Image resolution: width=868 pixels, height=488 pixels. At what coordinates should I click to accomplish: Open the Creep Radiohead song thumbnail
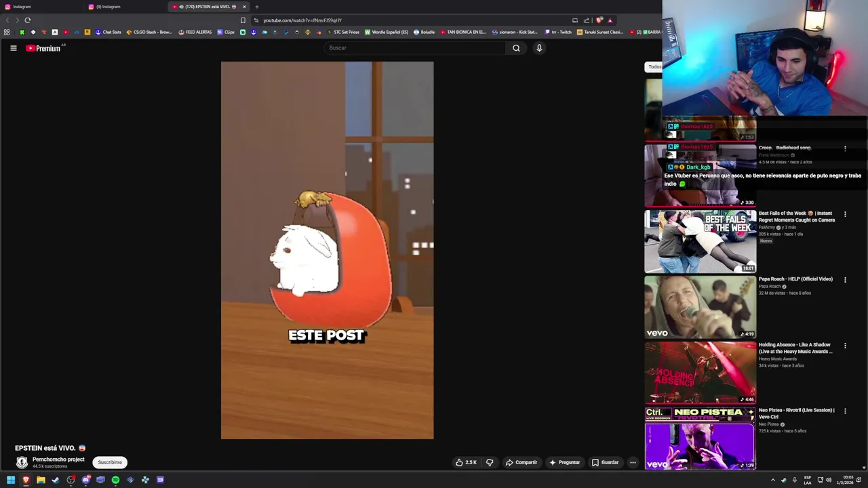click(x=700, y=175)
